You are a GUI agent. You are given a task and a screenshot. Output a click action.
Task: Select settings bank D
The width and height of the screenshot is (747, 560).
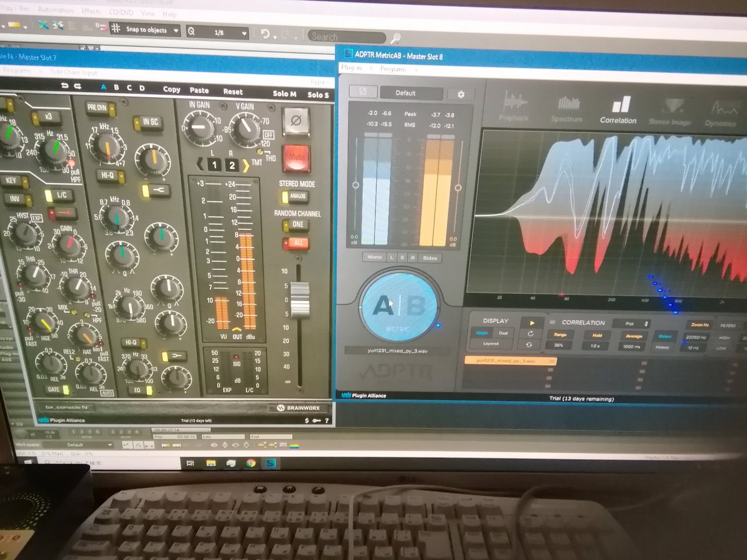(142, 88)
